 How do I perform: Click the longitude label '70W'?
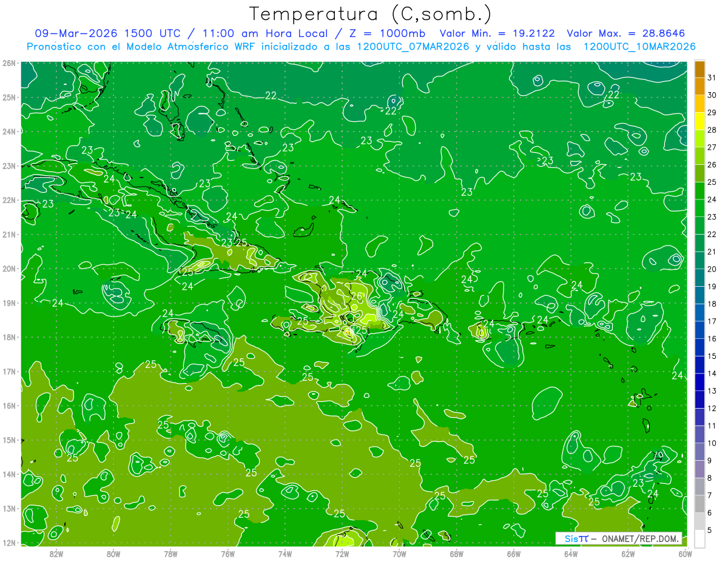399,553
